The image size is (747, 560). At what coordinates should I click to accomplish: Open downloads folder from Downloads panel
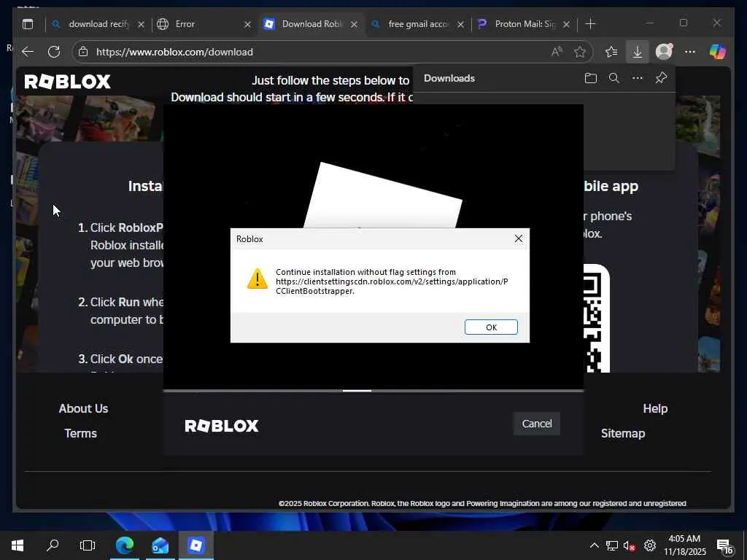coord(591,78)
